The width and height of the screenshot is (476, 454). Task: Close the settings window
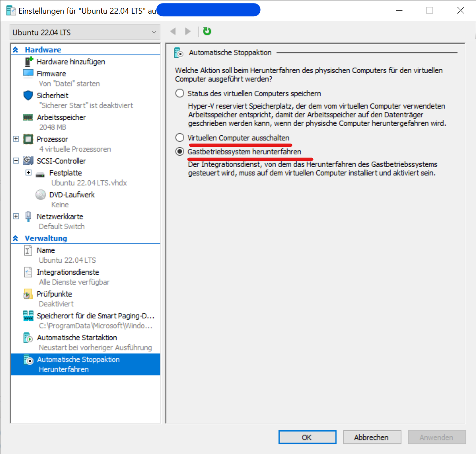461,10
